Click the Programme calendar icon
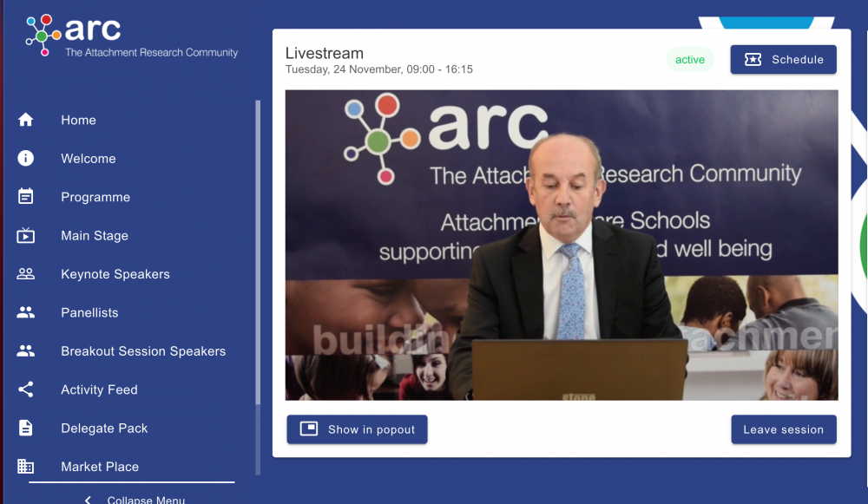This screenshot has height=504, width=868. pyautogui.click(x=26, y=197)
